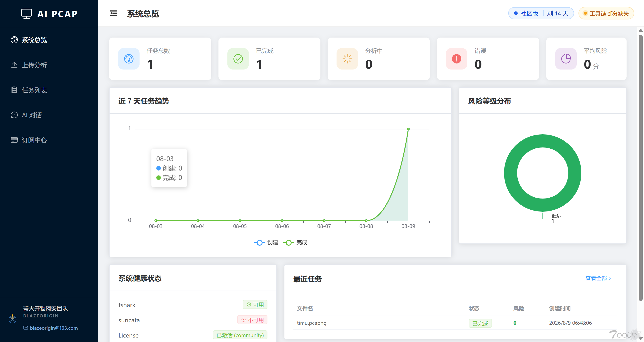This screenshot has width=644, height=342.
Task: Click the tshark row label
Action: coord(127,305)
